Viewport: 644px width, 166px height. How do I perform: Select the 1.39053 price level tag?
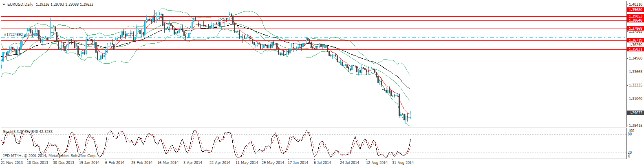pyautogui.click(x=635, y=16)
